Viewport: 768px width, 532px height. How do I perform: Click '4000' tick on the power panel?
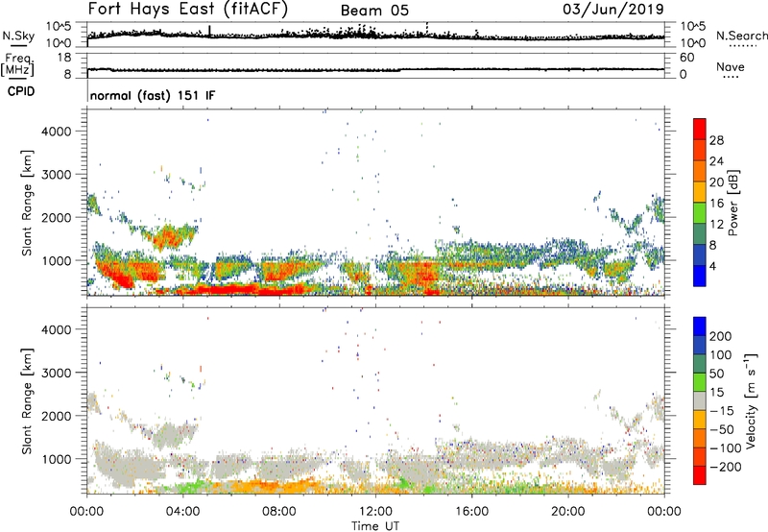tap(57, 132)
